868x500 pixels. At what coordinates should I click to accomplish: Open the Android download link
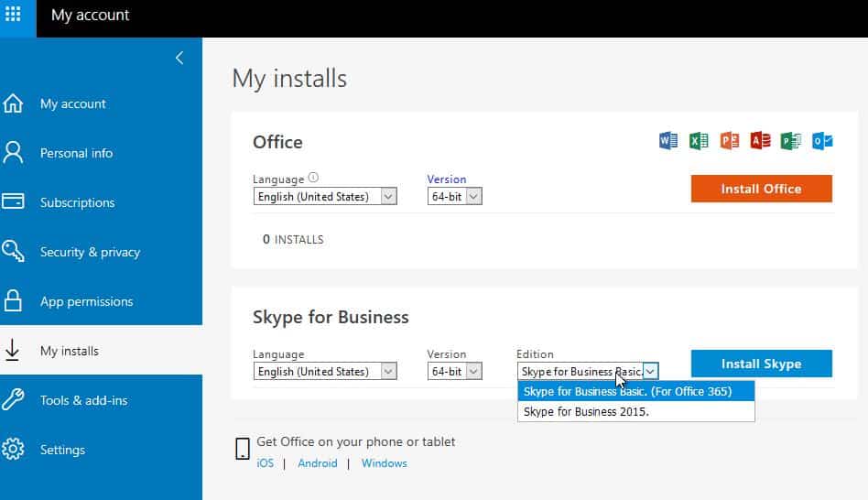click(x=317, y=462)
